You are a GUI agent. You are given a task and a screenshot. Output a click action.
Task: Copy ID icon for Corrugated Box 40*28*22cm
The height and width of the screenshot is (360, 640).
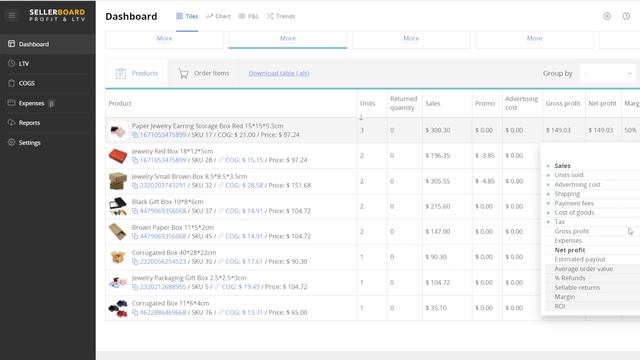point(135,262)
